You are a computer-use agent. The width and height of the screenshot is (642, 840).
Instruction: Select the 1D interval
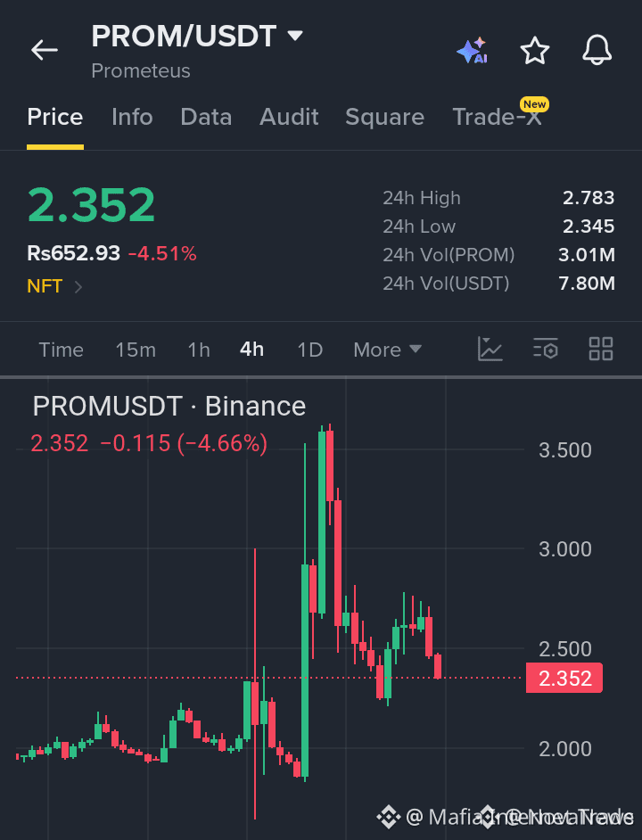point(309,350)
